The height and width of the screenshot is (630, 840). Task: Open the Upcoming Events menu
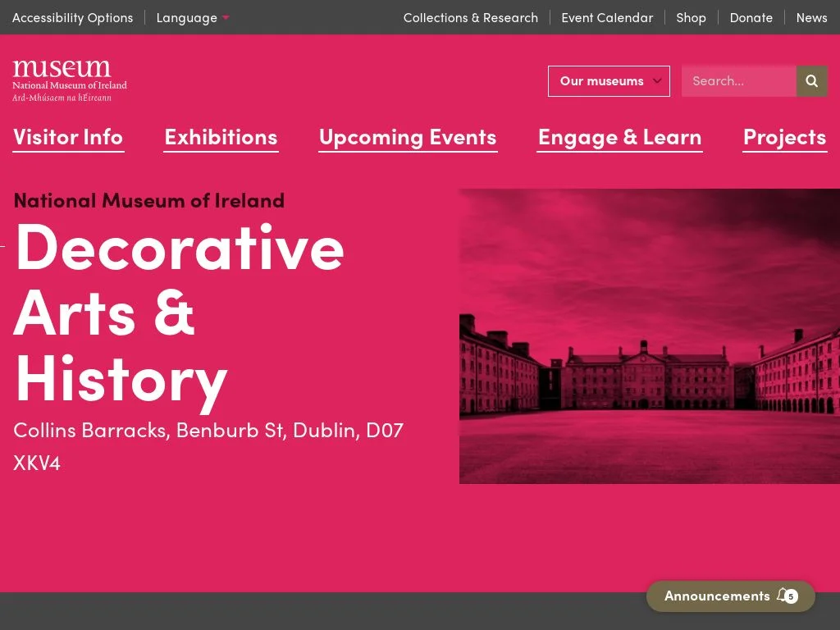tap(408, 138)
